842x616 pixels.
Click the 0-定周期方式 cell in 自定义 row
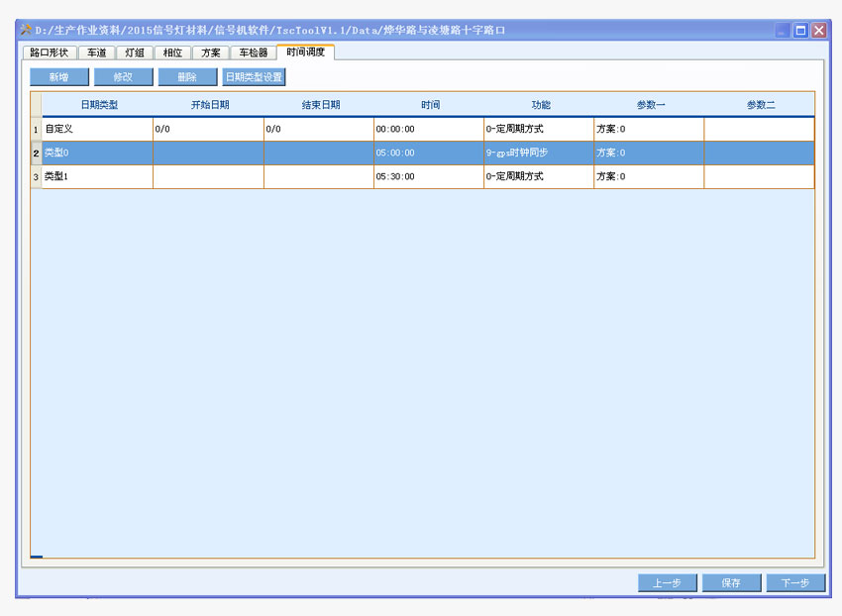point(538,130)
